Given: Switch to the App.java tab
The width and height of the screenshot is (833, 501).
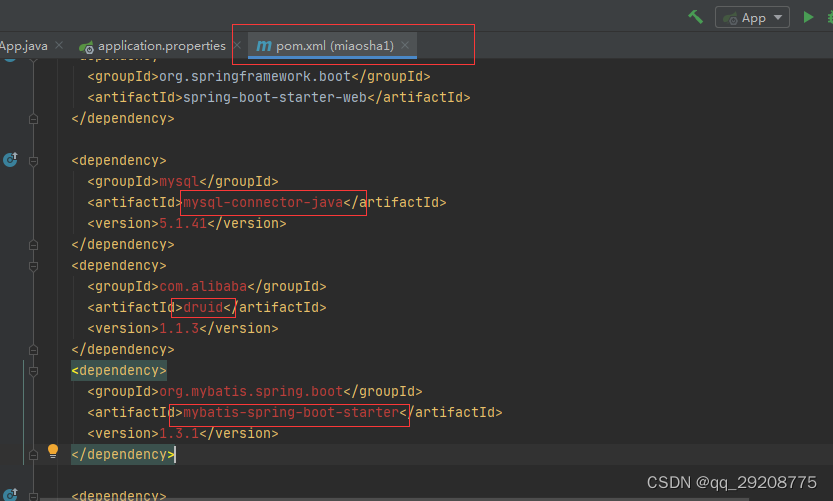Looking at the screenshot, I should click(x=24, y=46).
